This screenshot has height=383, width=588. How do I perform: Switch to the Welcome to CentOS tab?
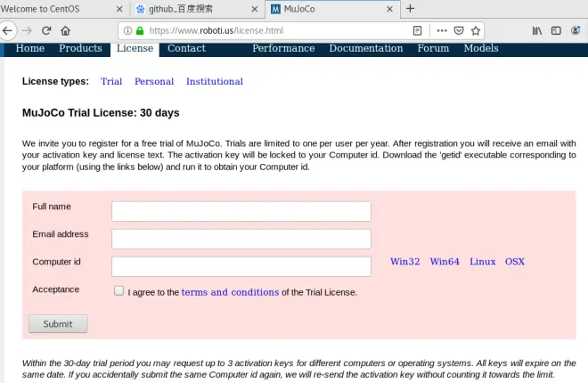tap(56, 9)
